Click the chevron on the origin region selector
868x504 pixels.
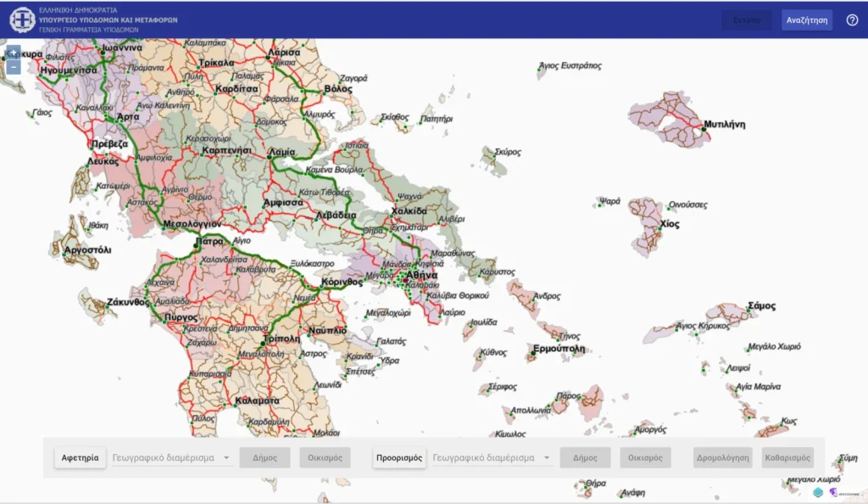(227, 457)
